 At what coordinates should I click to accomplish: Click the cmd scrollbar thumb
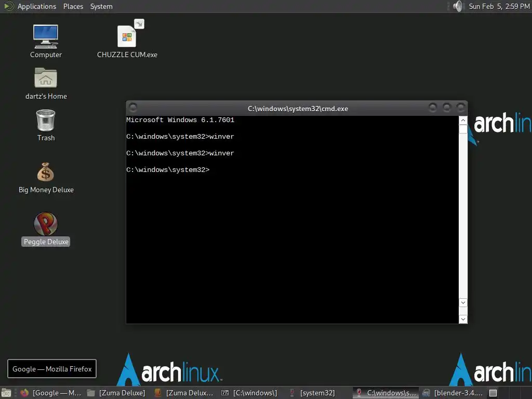(x=463, y=129)
